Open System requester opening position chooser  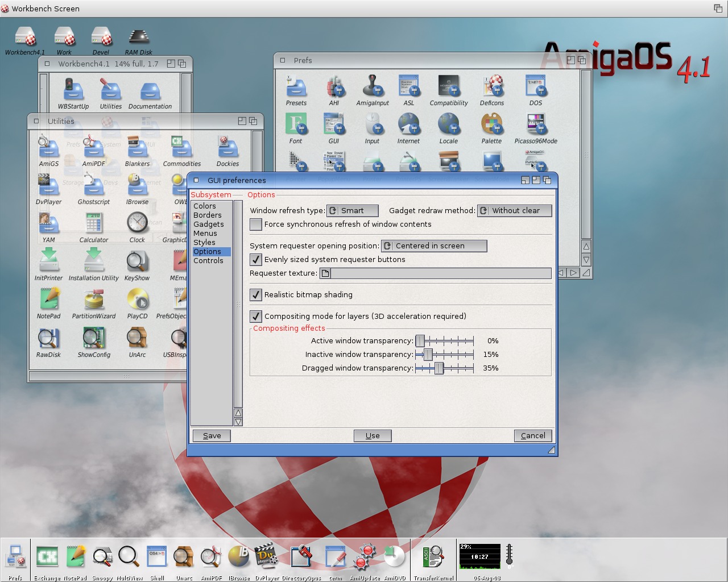tap(433, 246)
